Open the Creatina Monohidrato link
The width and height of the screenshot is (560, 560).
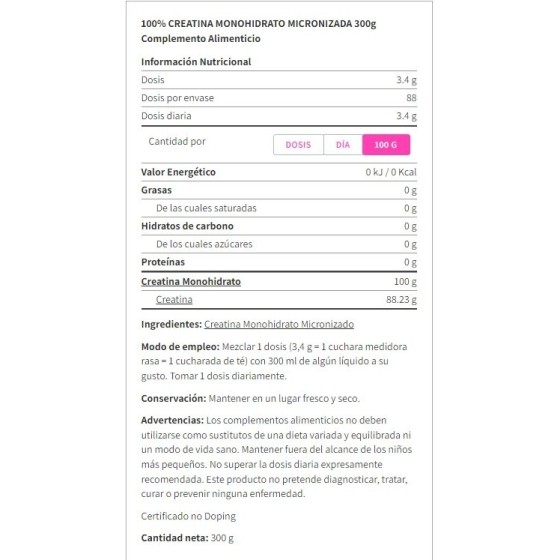[191, 281]
